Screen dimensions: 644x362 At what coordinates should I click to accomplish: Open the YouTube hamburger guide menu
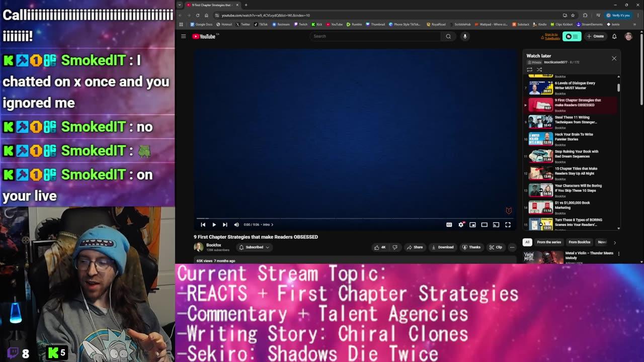coord(184,36)
